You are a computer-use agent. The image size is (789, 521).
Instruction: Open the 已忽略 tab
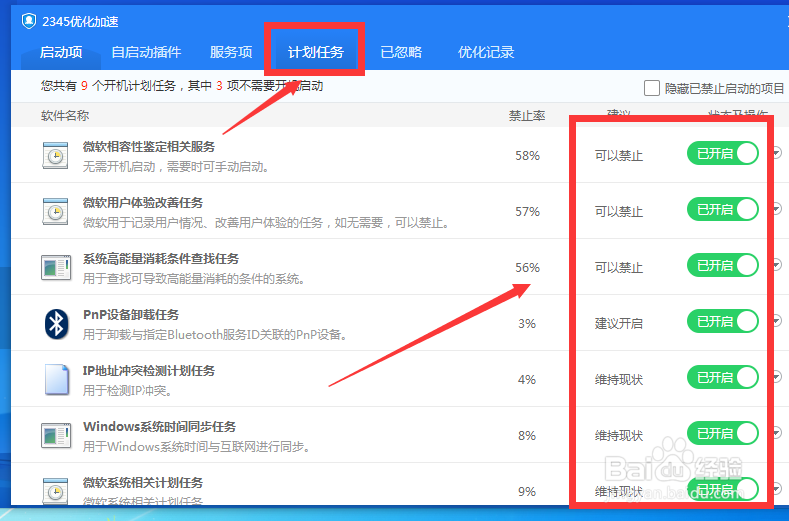click(x=401, y=52)
